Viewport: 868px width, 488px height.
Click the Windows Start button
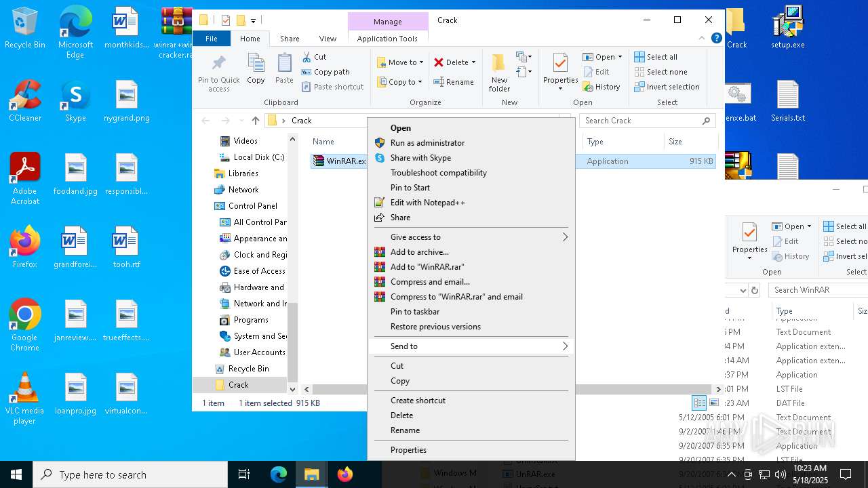pos(16,474)
